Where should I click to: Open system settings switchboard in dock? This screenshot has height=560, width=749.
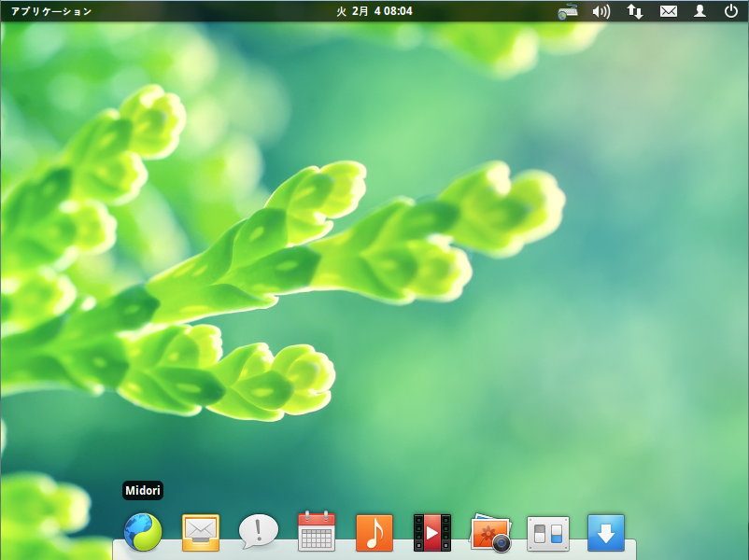tap(548, 533)
